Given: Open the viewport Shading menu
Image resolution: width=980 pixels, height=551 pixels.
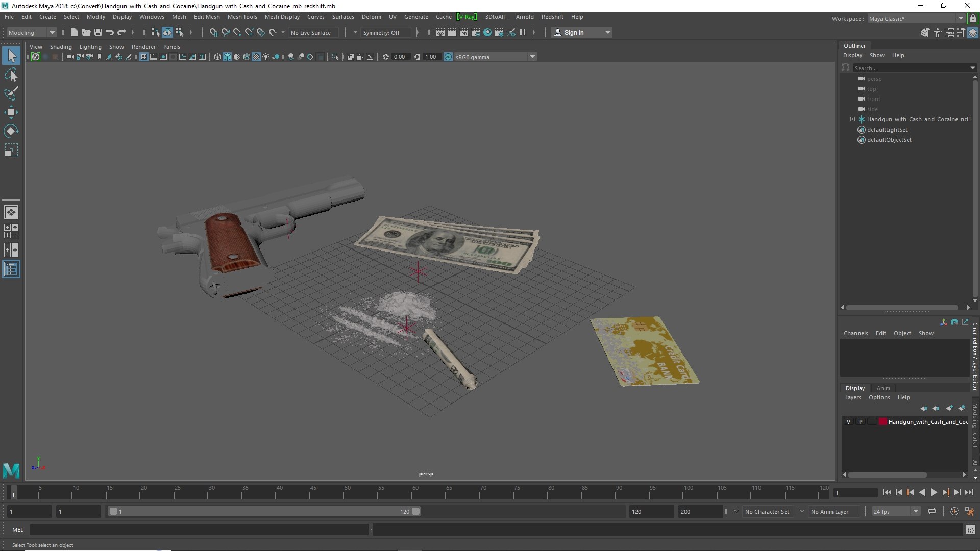Looking at the screenshot, I should point(61,47).
